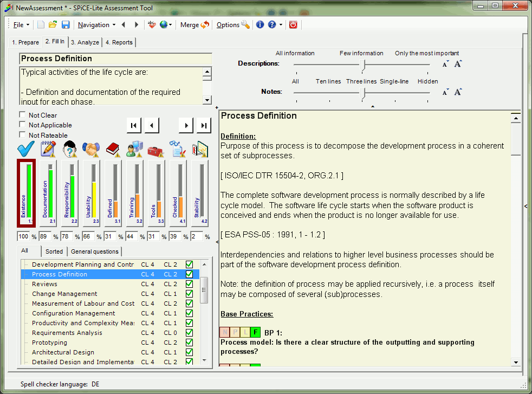
Task: Click the blue help question mark icon
Action: [x=272, y=25]
